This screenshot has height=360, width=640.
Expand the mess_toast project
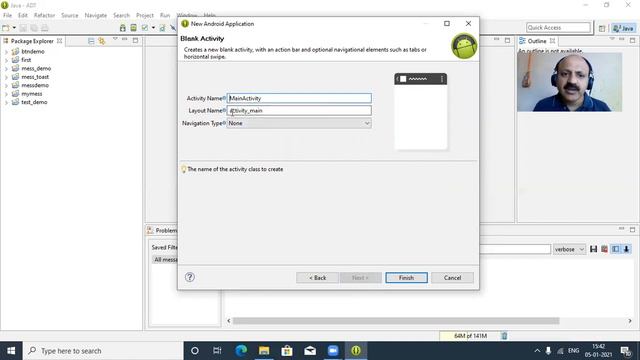tap(6, 77)
